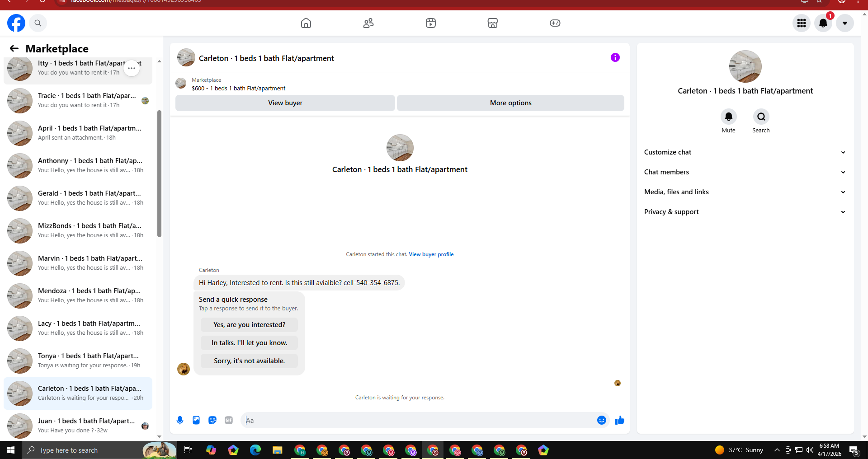Open Tonya's chat conversation
Viewport: 868px width, 459px height.
[x=78, y=361]
